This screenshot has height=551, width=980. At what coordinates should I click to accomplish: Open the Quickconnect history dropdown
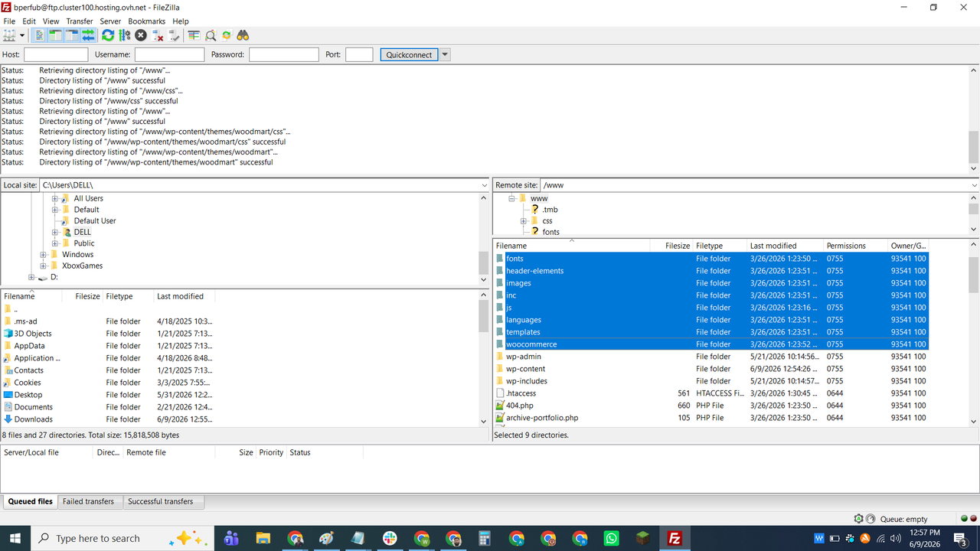[x=445, y=54]
